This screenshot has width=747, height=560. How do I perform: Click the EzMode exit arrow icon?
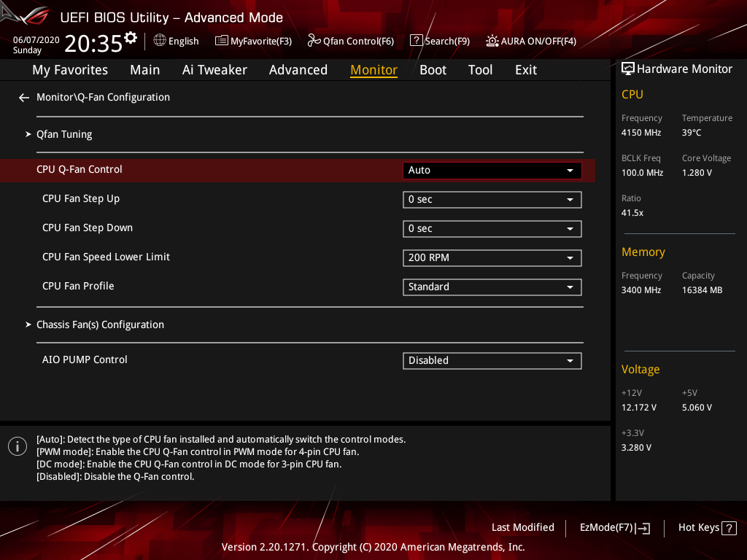pos(643,528)
